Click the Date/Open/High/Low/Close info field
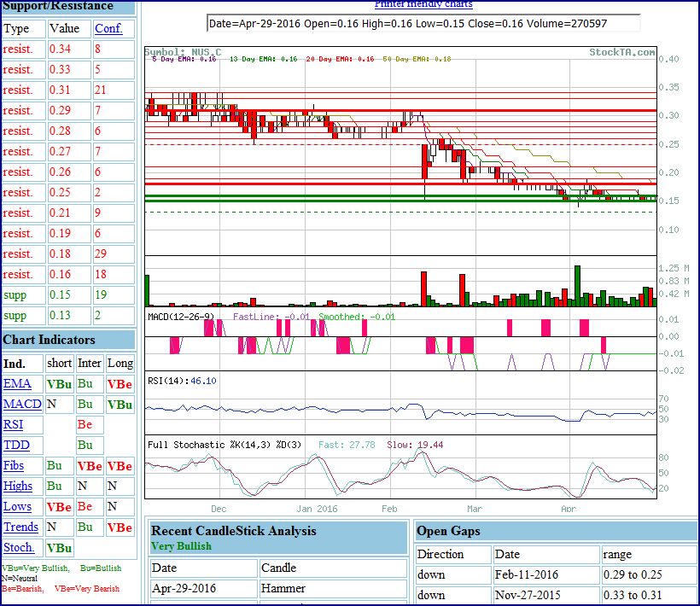Screen dimensions: 700x606 tap(423, 24)
